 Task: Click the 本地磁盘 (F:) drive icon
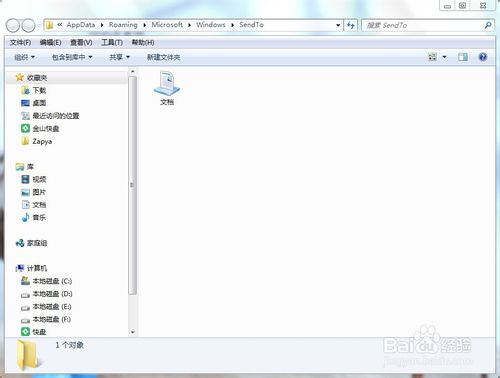pyautogui.click(x=25, y=320)
